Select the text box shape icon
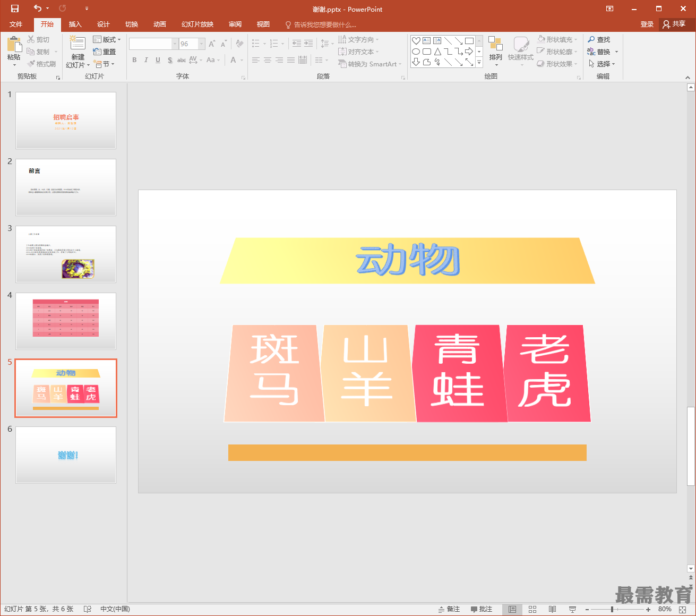Image resolution: width=696 pixels, height=616 pixels. pos(427,41)
